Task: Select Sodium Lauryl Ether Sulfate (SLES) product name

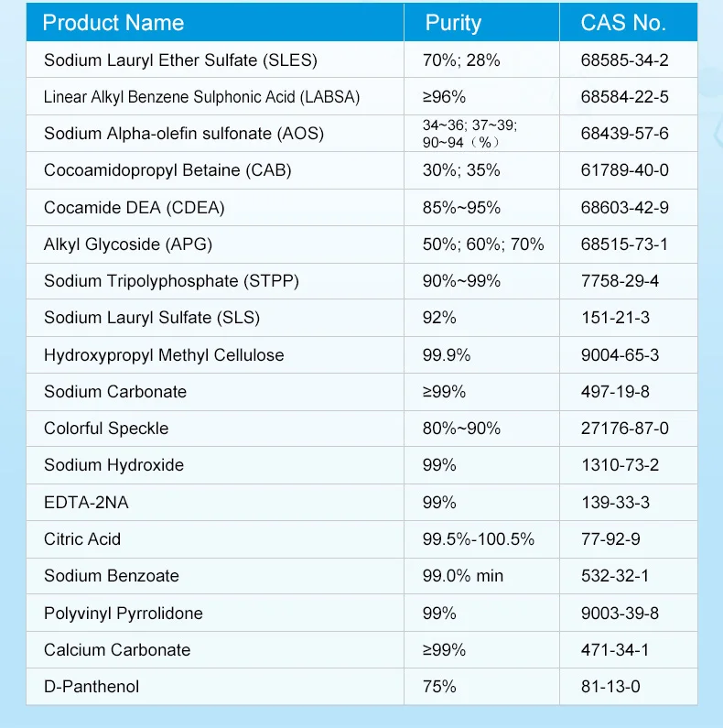Action: tap(180, 61)
